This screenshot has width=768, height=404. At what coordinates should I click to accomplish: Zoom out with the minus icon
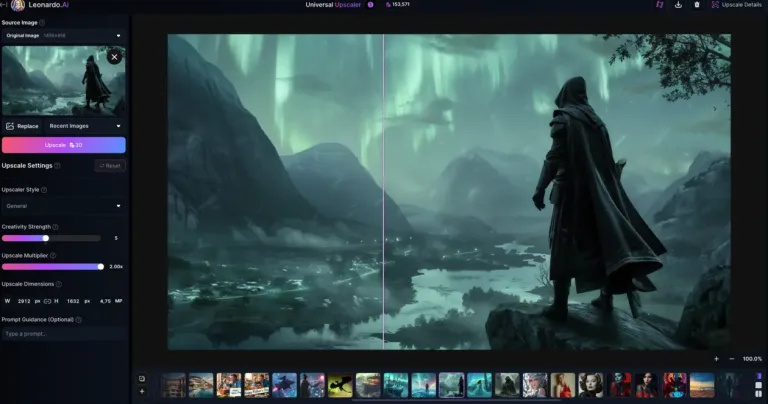click(732, 359)
